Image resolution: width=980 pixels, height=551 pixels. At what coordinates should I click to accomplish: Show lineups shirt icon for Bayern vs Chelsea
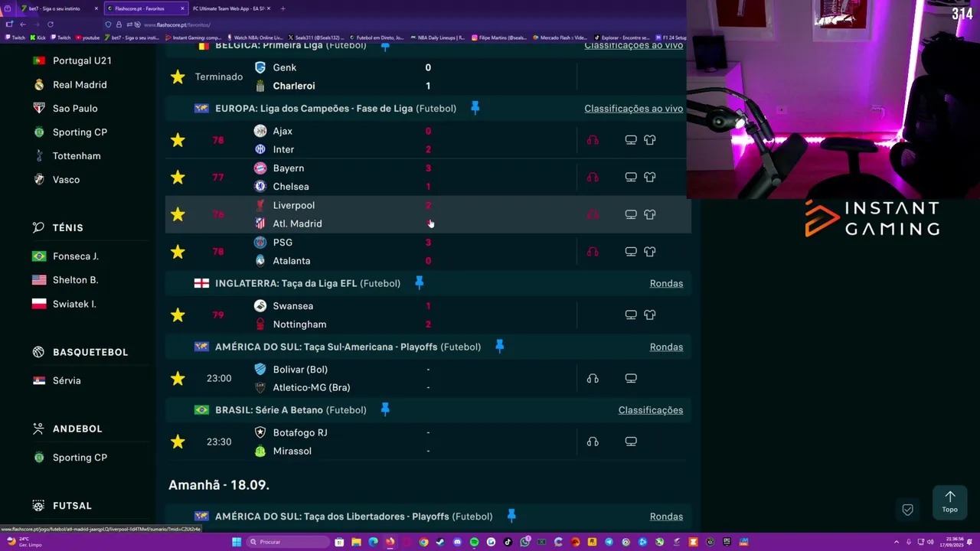tap(650, 178)
